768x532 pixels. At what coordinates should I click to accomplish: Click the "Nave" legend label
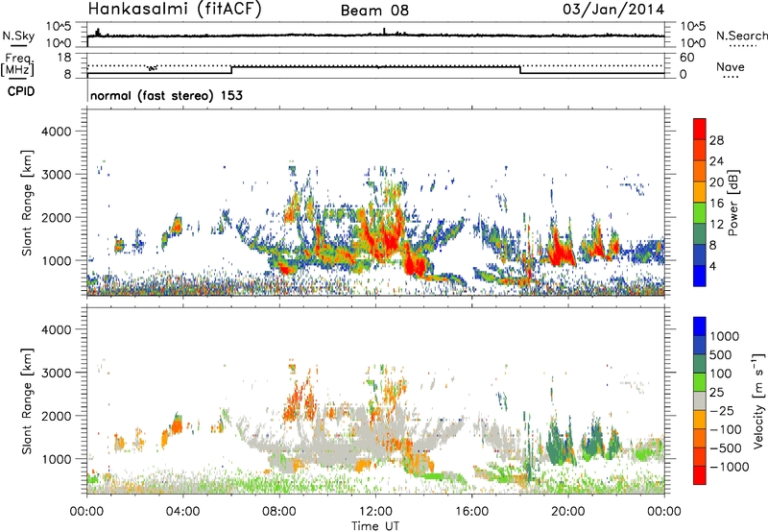(x=731, y=66)
